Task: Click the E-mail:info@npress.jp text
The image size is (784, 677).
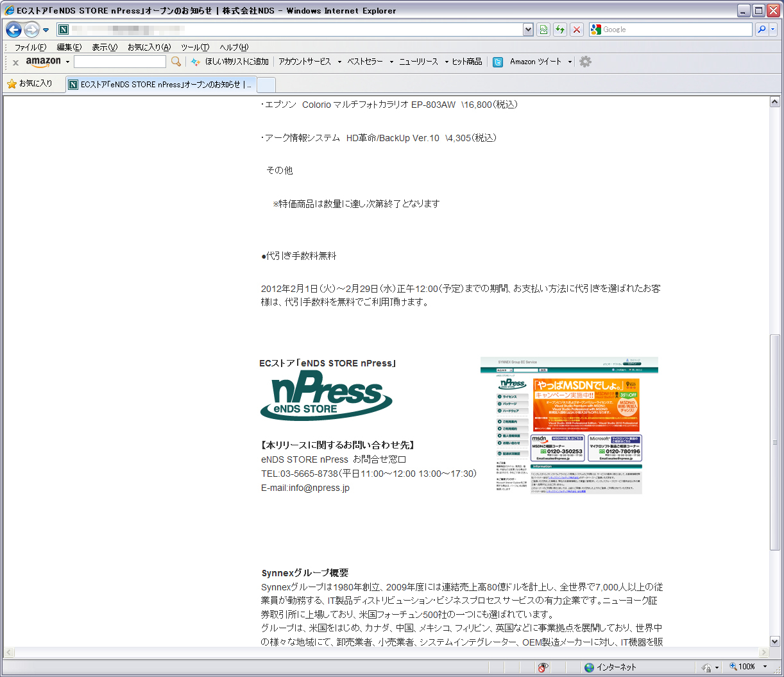Action: 305,488
